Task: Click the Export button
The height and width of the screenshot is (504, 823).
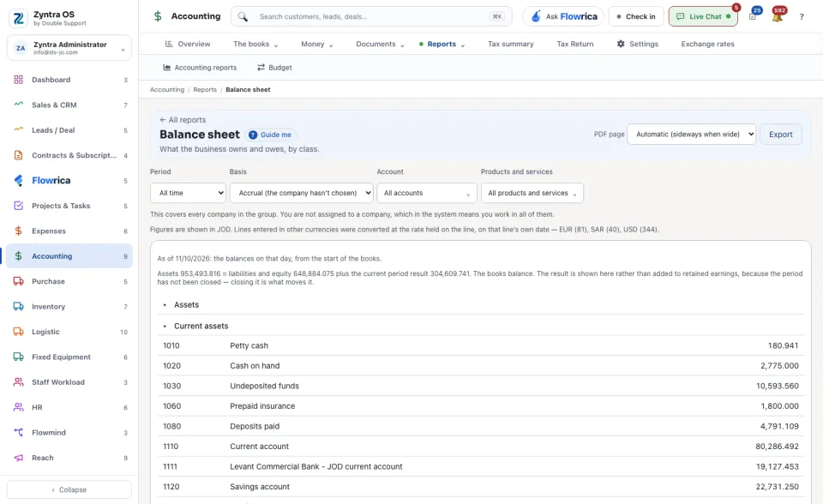Action: (x=780, y=135)
